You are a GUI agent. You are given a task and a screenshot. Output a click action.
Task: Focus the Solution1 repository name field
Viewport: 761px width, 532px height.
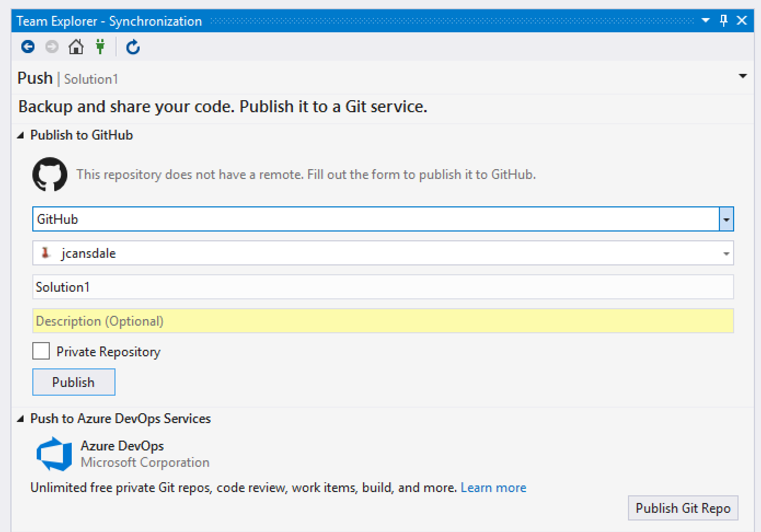[x=383, y=287]
